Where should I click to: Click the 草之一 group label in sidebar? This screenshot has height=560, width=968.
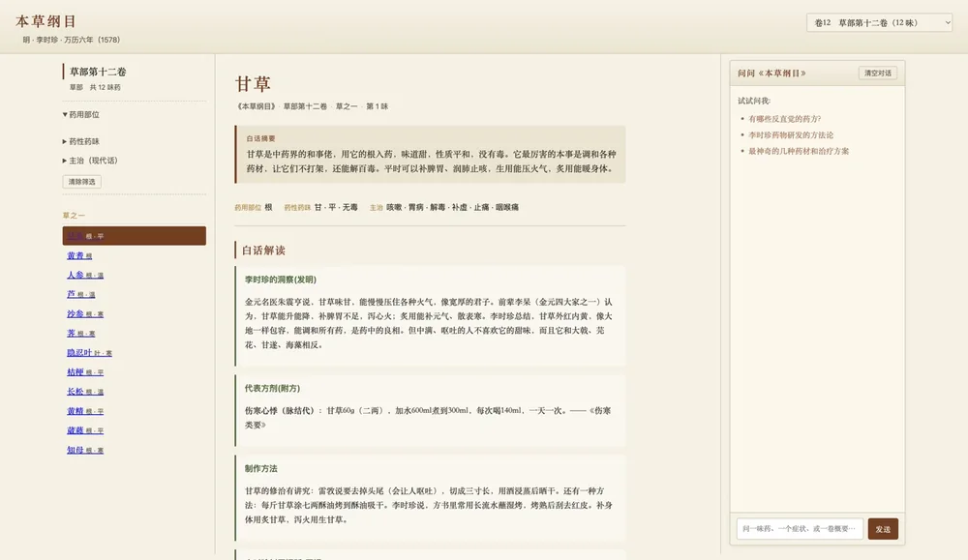point(74,216)
